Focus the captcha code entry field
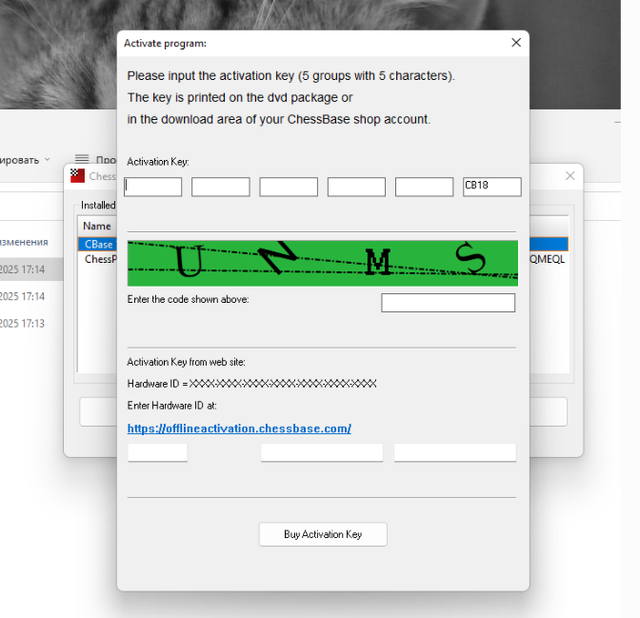This screenshot has height=618, width=640. click(448, 302)
